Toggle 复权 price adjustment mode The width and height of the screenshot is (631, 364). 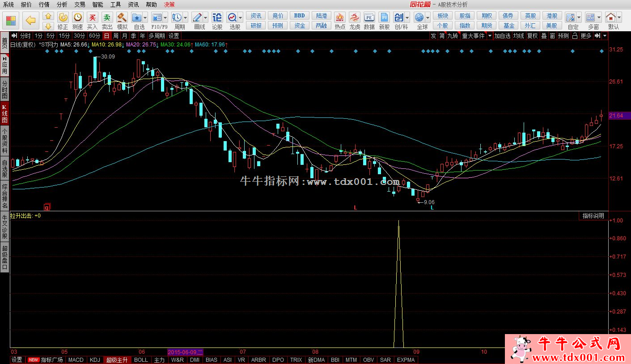[x=532, y=36]
